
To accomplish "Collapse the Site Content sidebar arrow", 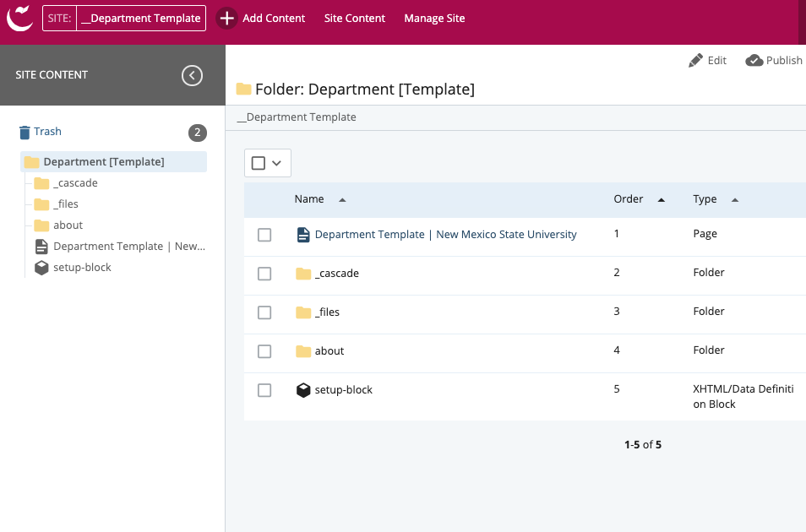I will (x=193, y=75).
